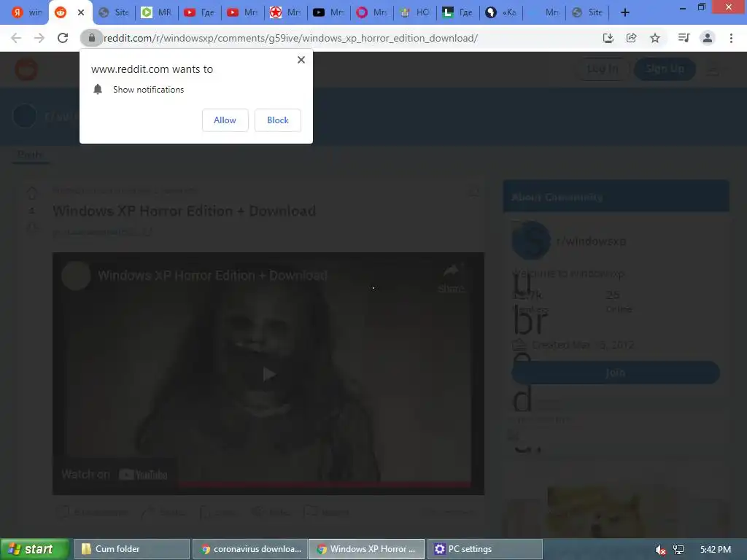Screen dimensions: 747x560
Task: Open the Chrome profile avatar
Action: point(708,38)
